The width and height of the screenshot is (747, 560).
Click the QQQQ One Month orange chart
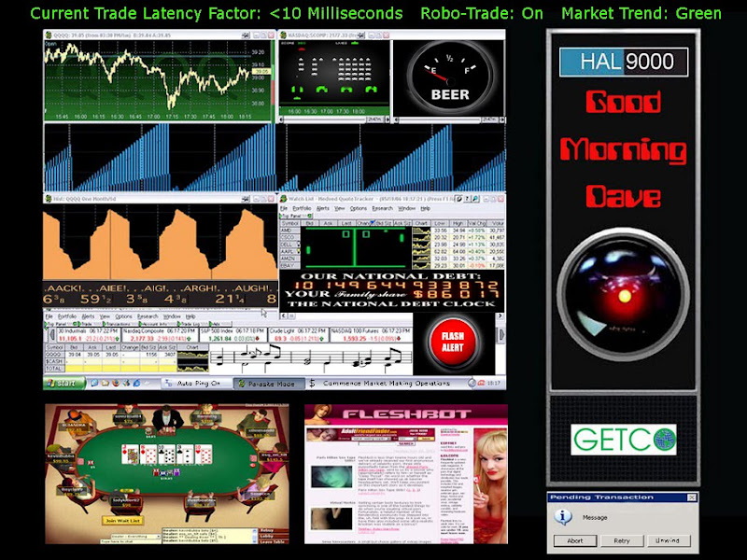click(160, 242)
